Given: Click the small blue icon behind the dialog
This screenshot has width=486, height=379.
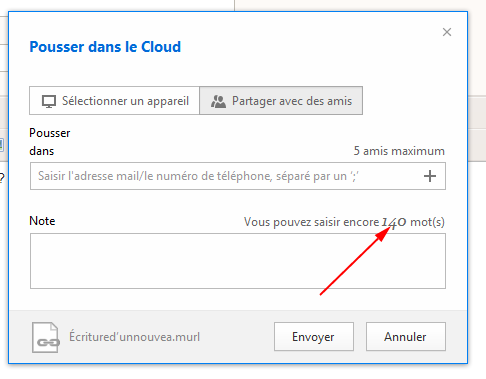Looking at the screenshot, I should 1,145.
